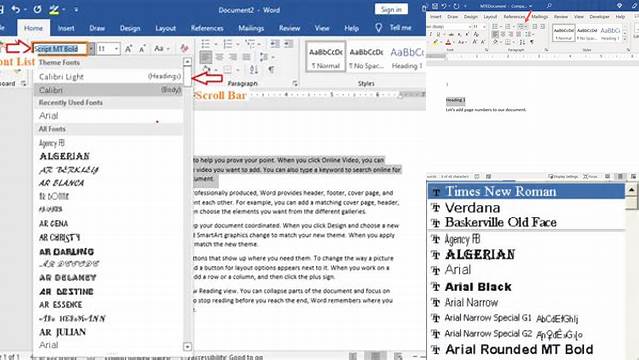Click the Bullets list icon
The width and height of the screenshot is (639, 360).
pyautogui.click(x=205, y=44)
